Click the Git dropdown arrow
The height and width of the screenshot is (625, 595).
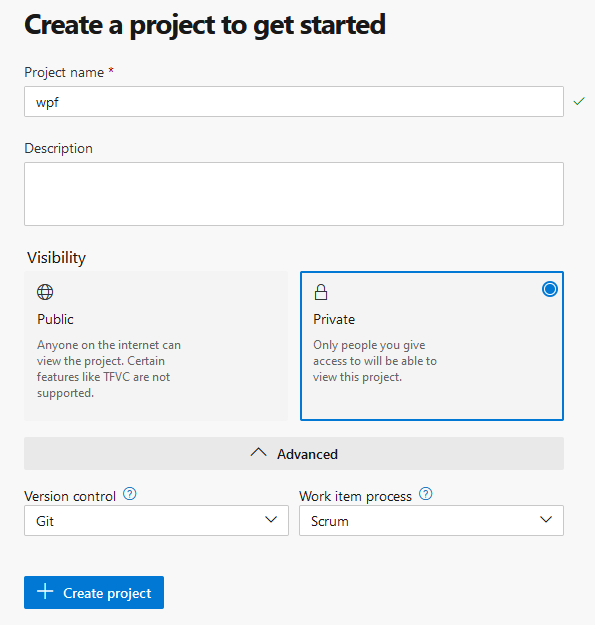pyautogui.click(x=271, y=520)
